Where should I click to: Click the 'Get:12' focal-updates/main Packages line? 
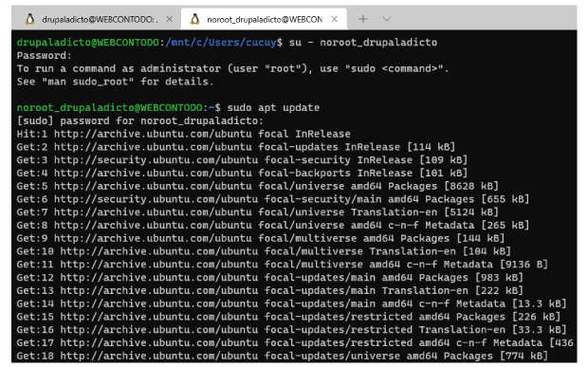(270, 278)
